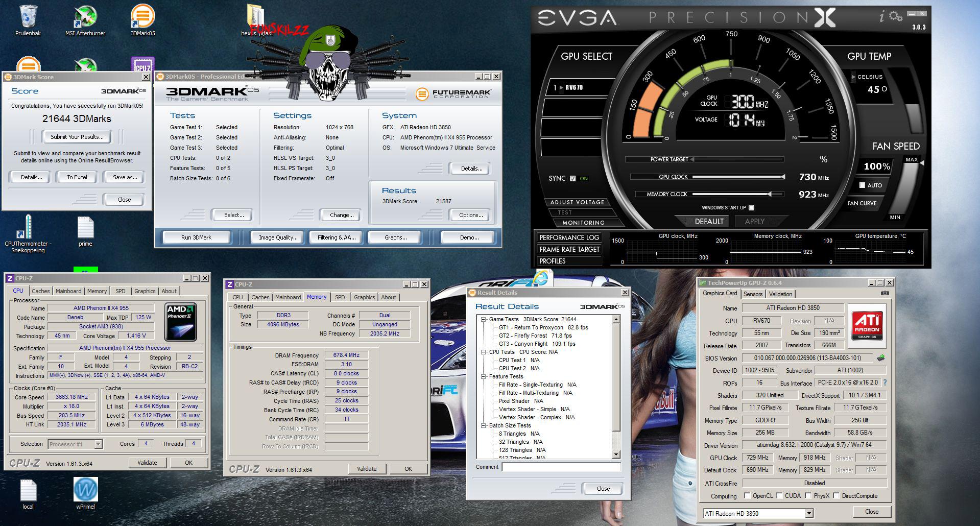The height and width of the screenshot is (526, 980).
Task: Click the MONITORING tab in Precision X
Action: pos(583,223)
